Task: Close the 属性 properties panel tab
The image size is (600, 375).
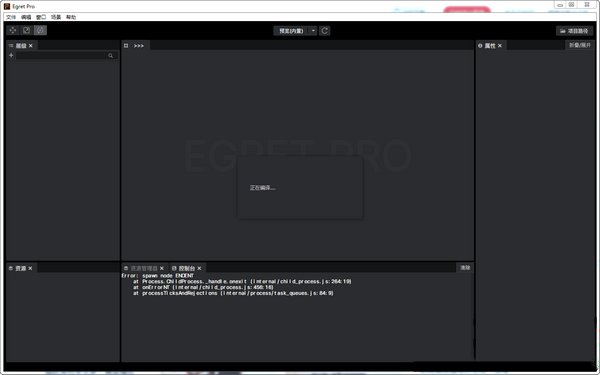Action: click(500, 46)
